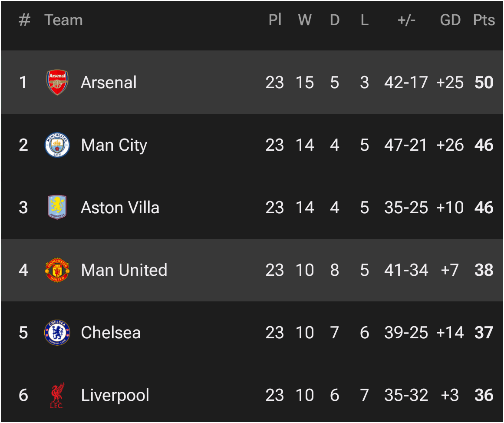Open the Arsenal team name link
This screenshot has height=423, width=504.
[x=109, y=83]
